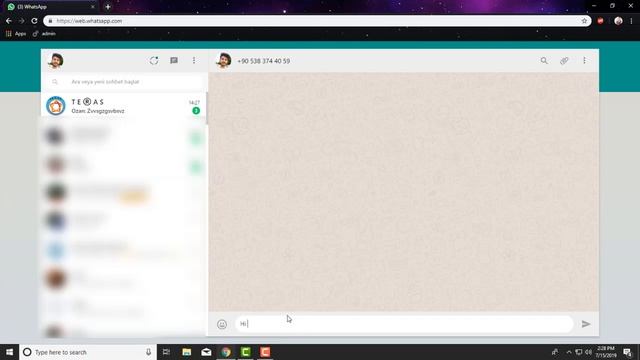Send the message with the arrow icon

coord(586,324)
